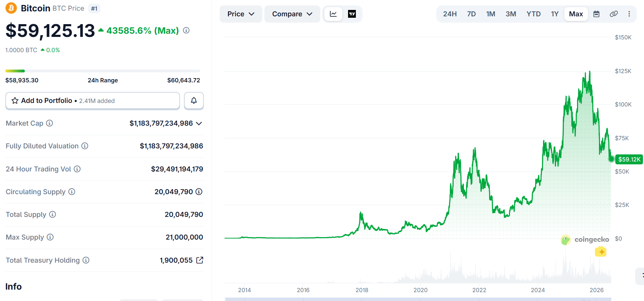
Task: Select the 1Y time range tab
Action: [x=555, y=14]
